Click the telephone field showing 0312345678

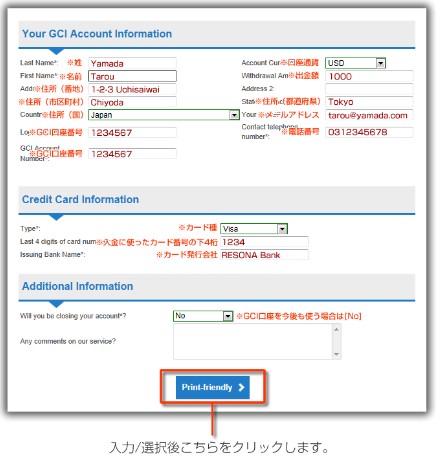(369, 132)
